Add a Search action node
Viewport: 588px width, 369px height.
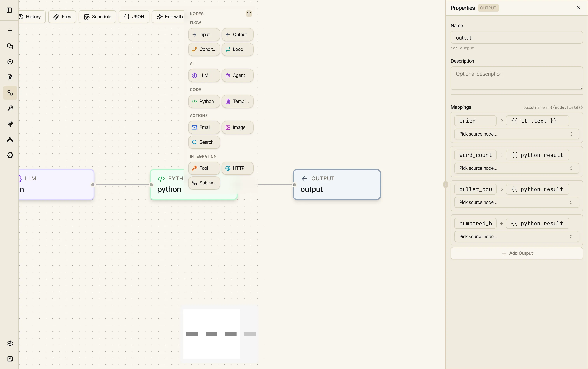[204, 142]
